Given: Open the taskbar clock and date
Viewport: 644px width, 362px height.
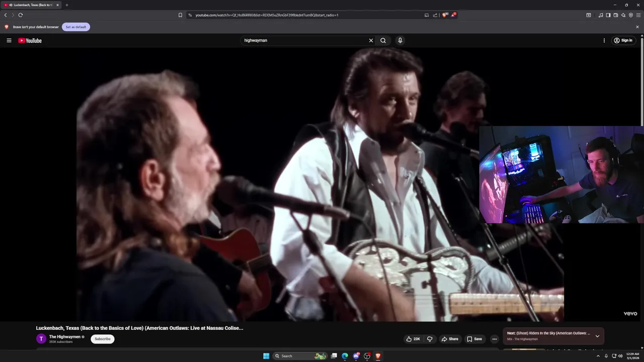Looking at the screenshot, I should point(633,356).
